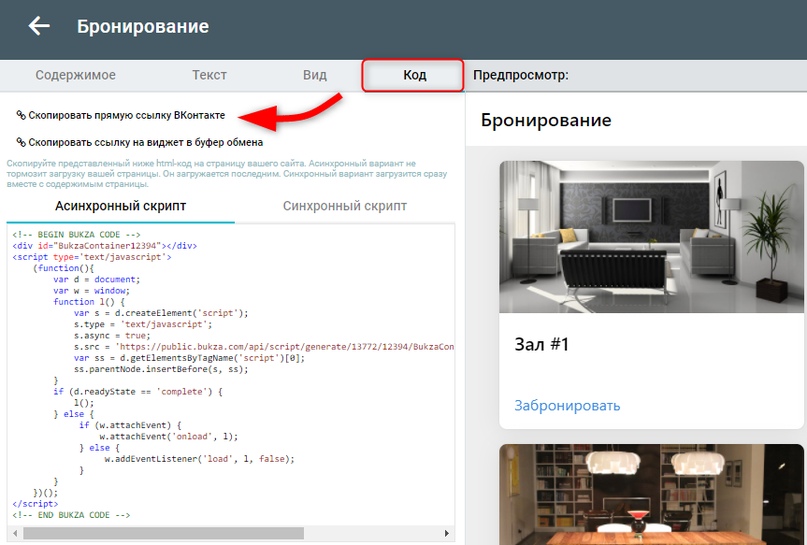Click Забронировать under Зал #1

567,406
